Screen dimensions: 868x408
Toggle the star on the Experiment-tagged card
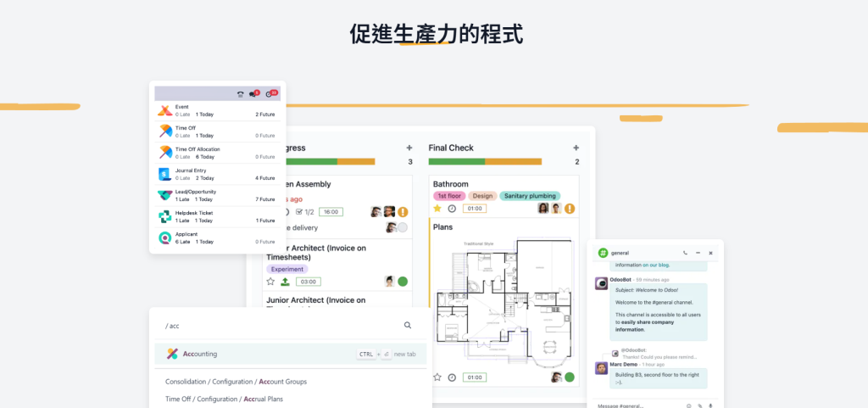270,282
